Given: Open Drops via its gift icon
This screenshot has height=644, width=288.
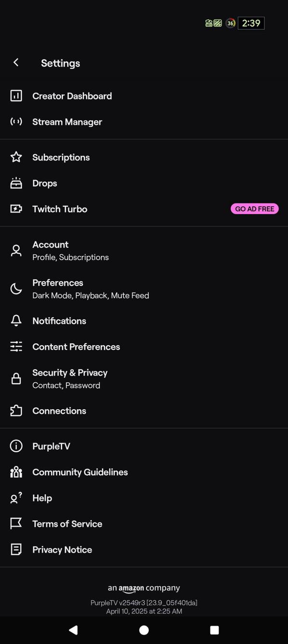Looking at the screenshot, I should (x=16, y=183).
